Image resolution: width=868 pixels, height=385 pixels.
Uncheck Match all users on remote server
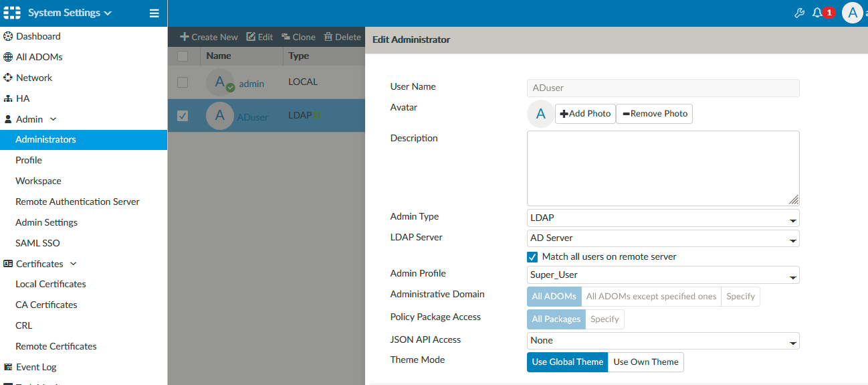tap(532, 257)
